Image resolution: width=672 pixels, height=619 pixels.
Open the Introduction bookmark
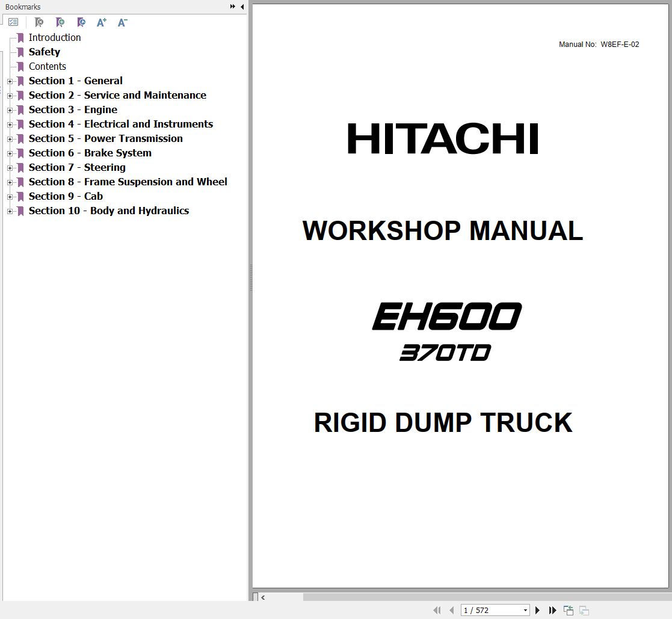[x=54, y=37]
